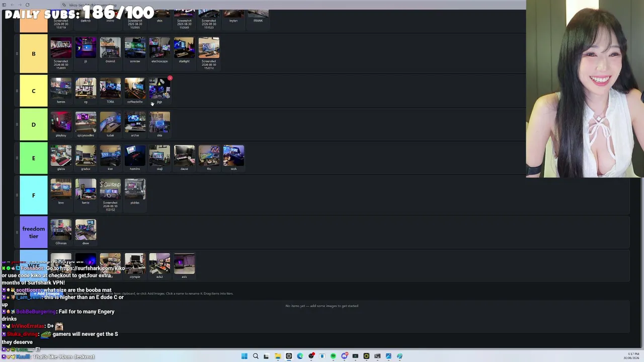The width and height of the screenshot is (644, 362).
Task: Click the drew setup image
Action: coord(86,230)
